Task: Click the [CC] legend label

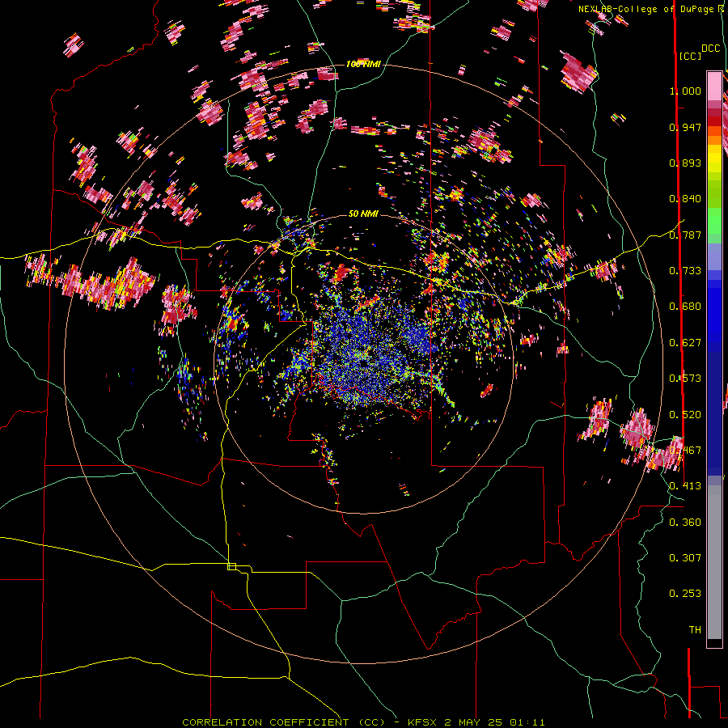Action: (690, 56)
